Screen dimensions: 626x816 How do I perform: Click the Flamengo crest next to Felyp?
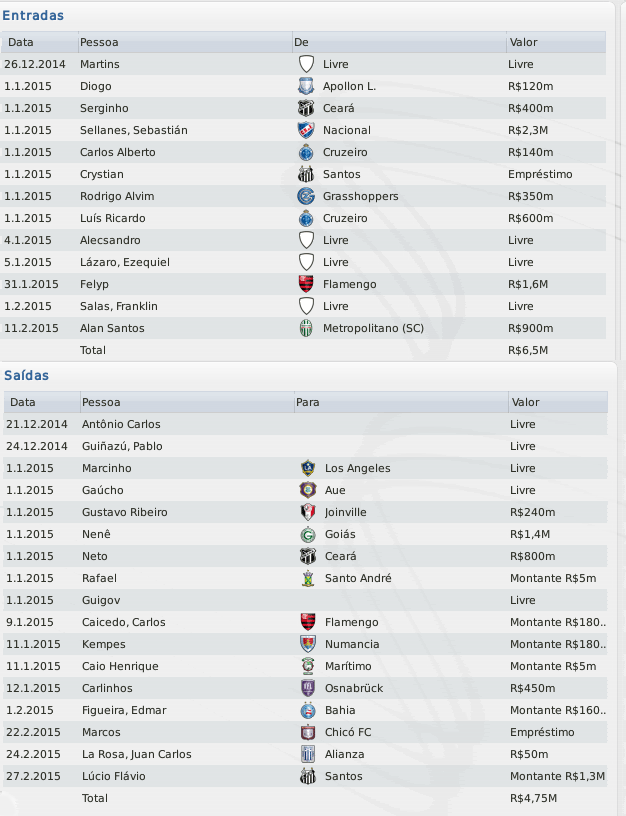click(x=306, y=284)
